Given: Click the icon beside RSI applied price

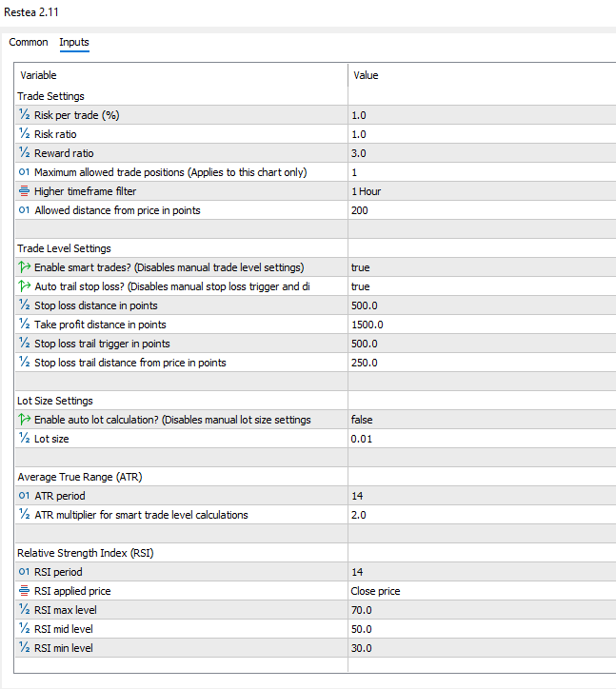Looking at the screenshot, I should click(x=25, y=591).
